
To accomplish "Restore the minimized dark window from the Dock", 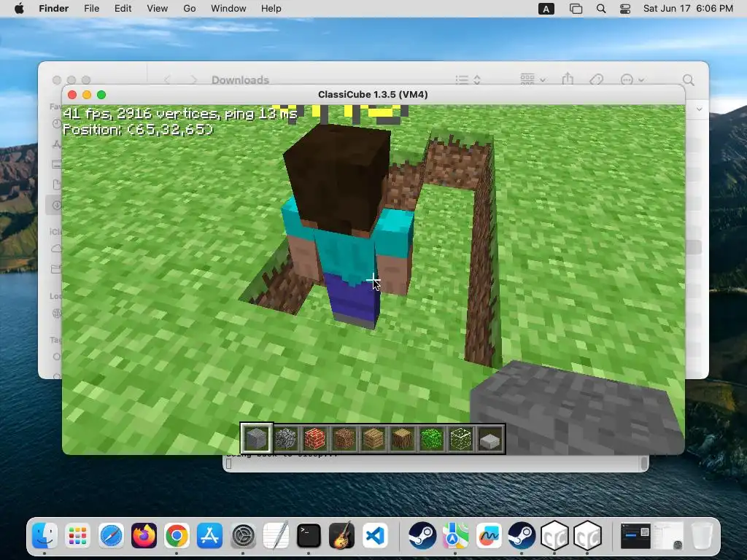I will [x=635, y=536].
